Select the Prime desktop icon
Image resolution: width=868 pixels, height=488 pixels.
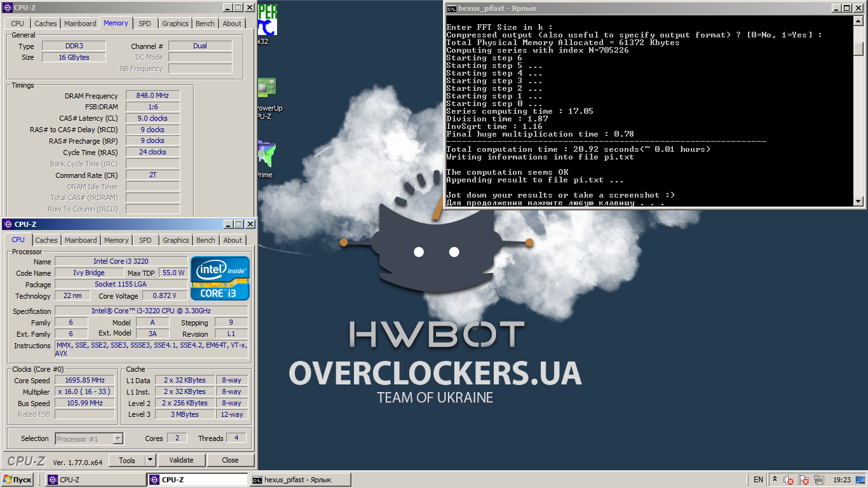click(x=266, y=159)
